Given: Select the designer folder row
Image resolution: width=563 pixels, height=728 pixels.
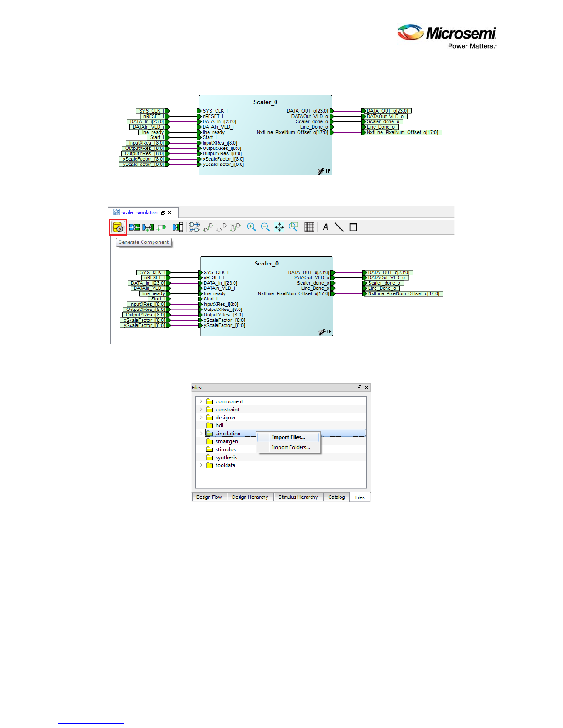Looking at the screenshot, I should [x=281, y=418].
